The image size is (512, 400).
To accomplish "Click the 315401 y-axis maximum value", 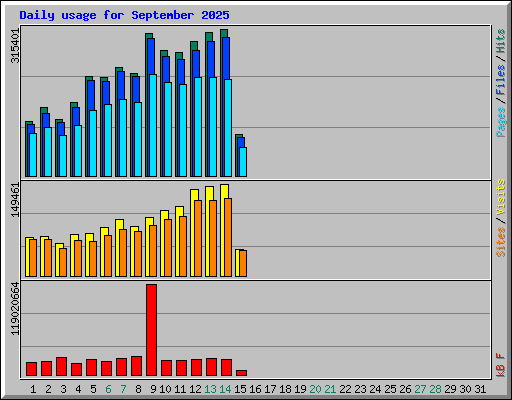I will pos(15,46).
